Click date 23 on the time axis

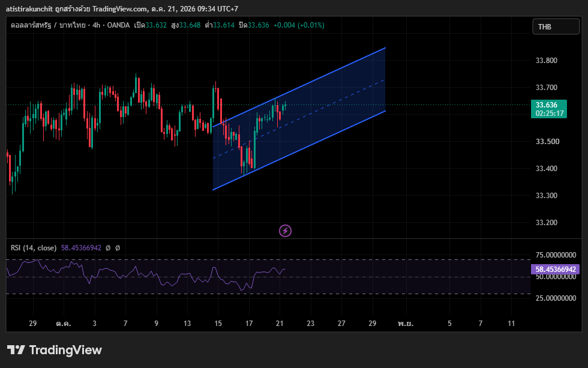[311, 324]
